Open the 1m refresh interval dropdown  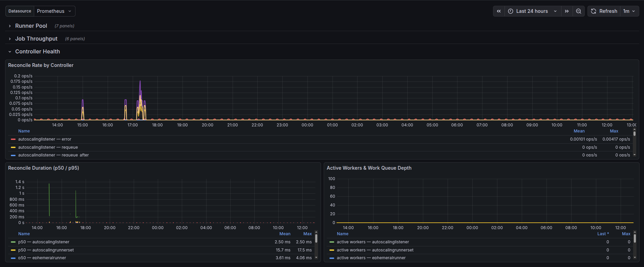(x=629, y=11)
